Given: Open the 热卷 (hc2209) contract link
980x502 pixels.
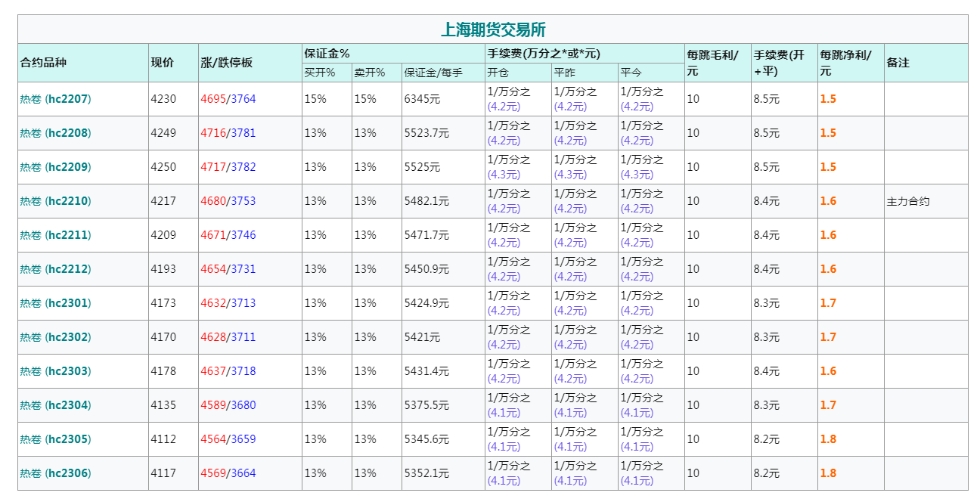Looking at the screenshot, I should point(55,167).
